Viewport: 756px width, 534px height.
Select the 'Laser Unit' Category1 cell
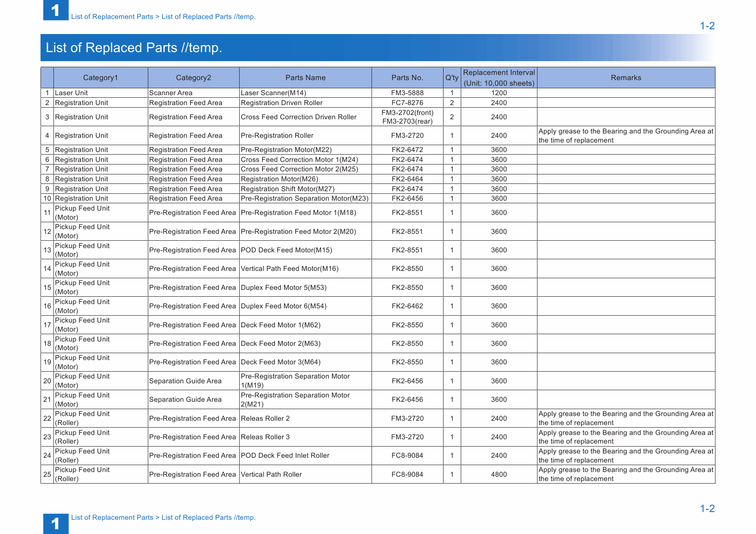point(100,93)
